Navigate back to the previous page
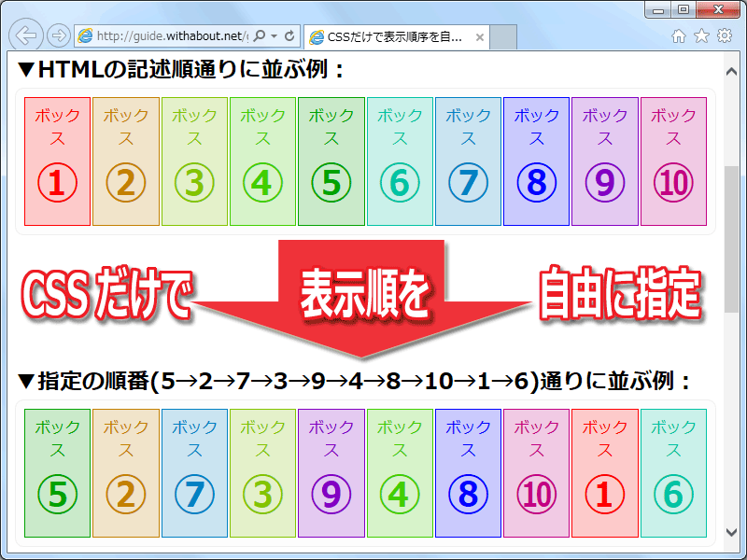Screen dimensions: 747x560 [x=26, y=35]
